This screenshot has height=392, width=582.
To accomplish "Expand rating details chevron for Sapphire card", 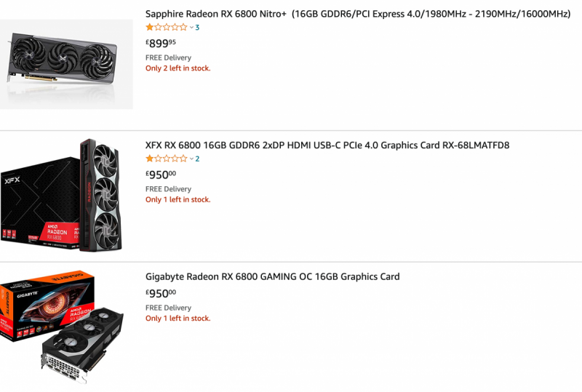I will coord(191,28).
